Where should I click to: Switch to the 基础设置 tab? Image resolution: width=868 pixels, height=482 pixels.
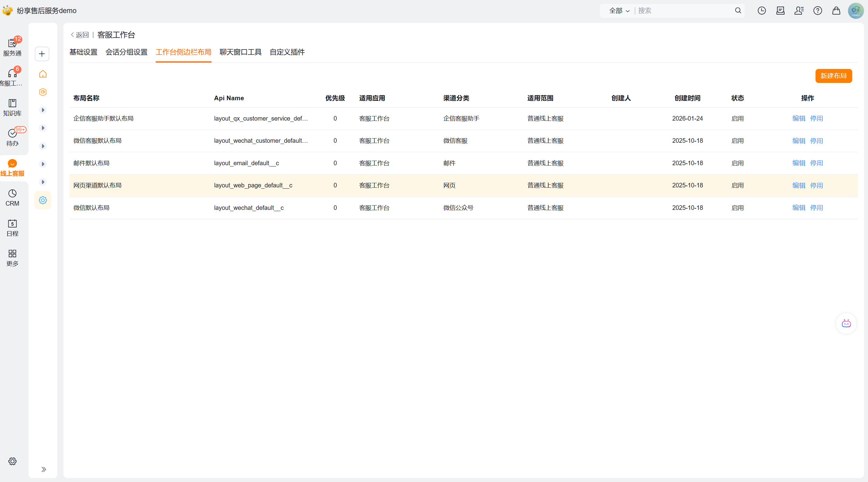click(x=83, y=52)
